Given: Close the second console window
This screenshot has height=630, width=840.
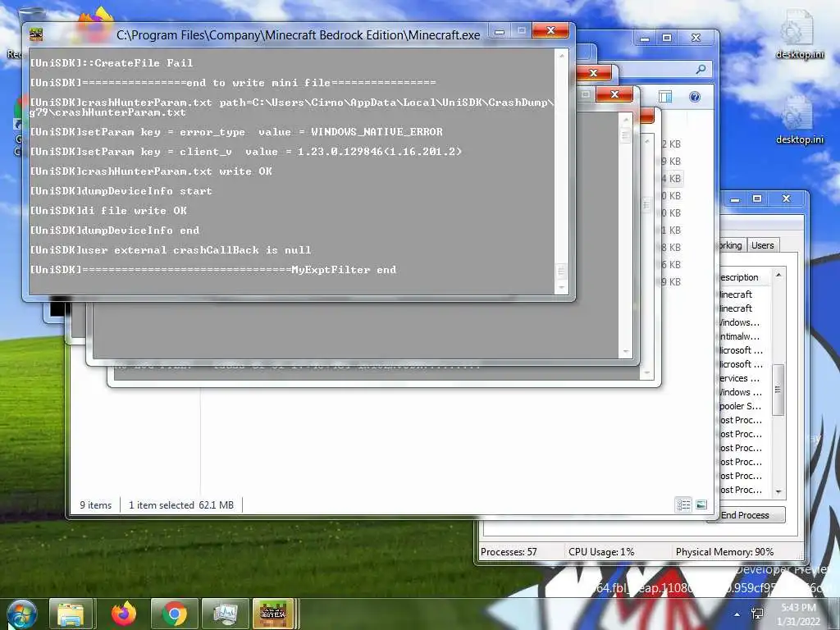Looking at the screenshot, I should (x=614, y=94).
